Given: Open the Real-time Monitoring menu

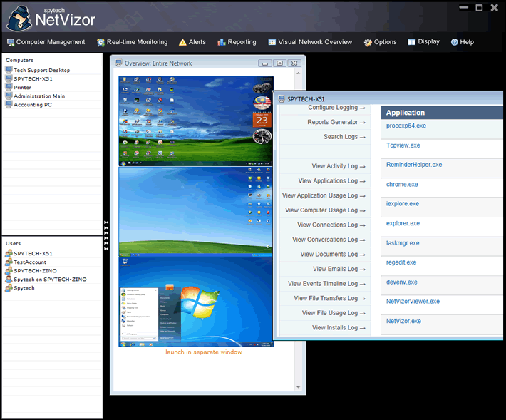Looking at the screenshot, I should click(133, 42).
